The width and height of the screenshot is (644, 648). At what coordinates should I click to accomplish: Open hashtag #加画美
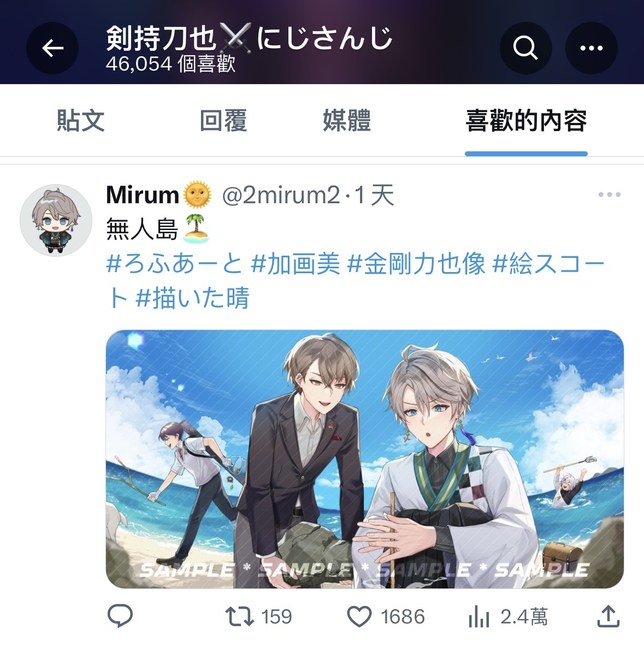tap(296, 264)
